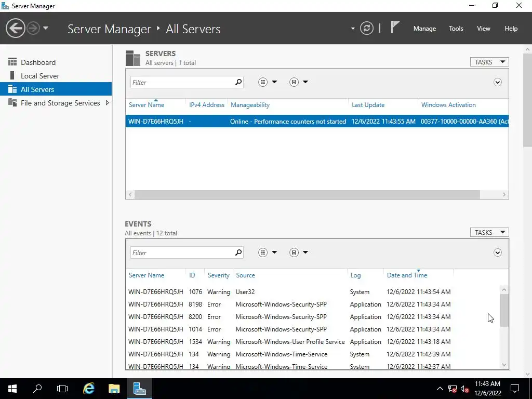Sort Events by ID column

(192, 275)
